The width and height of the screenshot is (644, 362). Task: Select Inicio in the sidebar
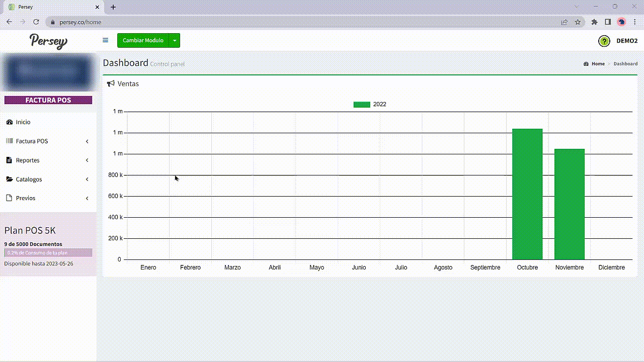point(23,122)
